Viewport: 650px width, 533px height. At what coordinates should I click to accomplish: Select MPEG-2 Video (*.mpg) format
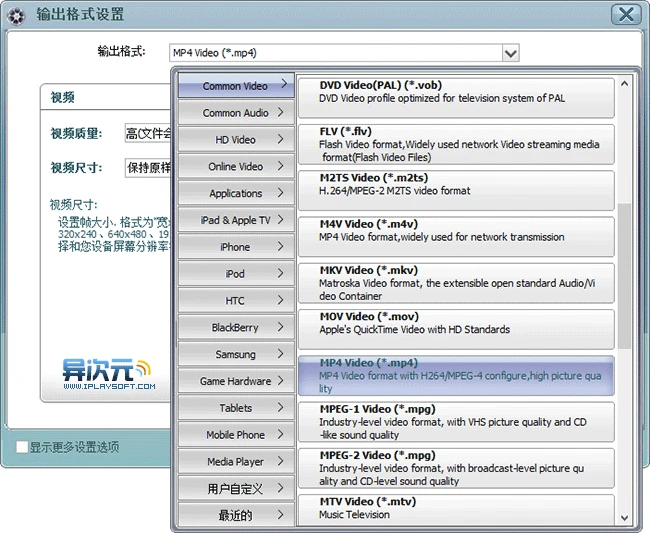(x=456, y=468)
